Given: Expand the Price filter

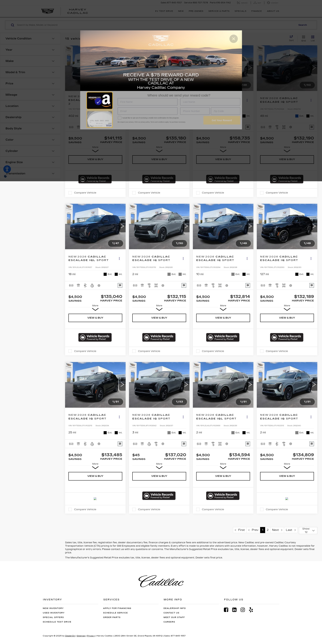Looking at the screenshot, I should (30, 83).
